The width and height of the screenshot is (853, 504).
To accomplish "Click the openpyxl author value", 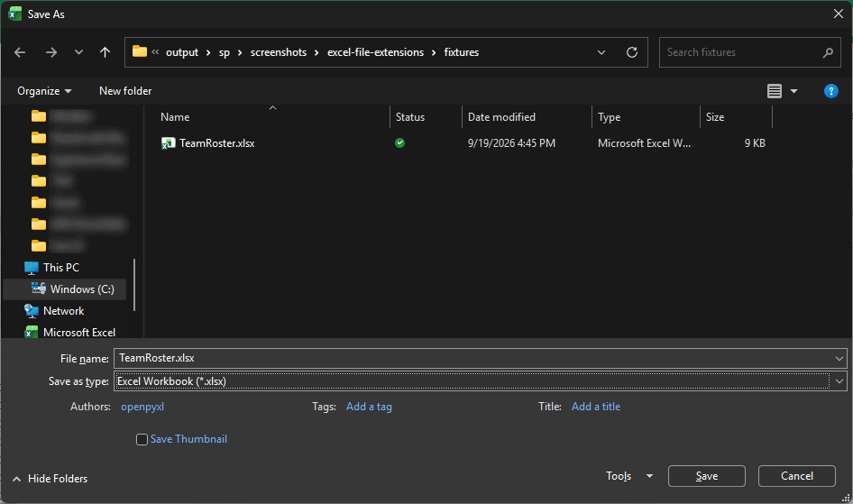I will click(x=142, y=407).
